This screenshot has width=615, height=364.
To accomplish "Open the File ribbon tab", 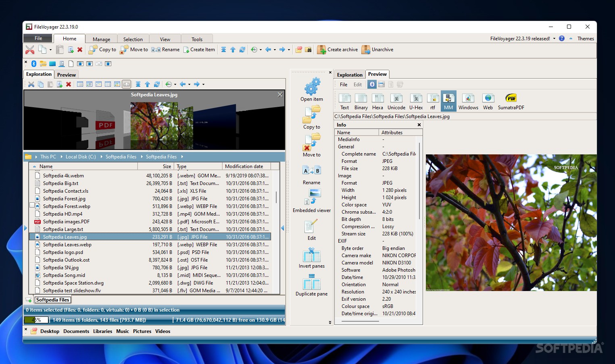I will coord(38,38).
